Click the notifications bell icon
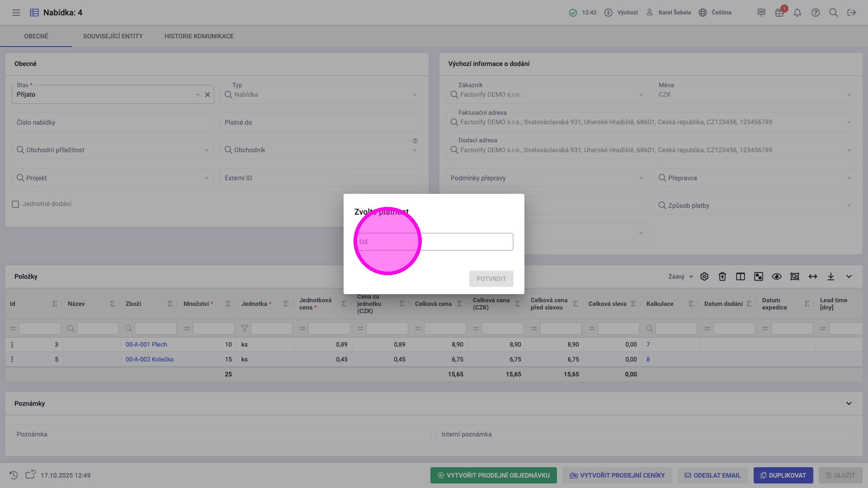Image resolution: width=868 pixels, height=488 pixels. 797,13
